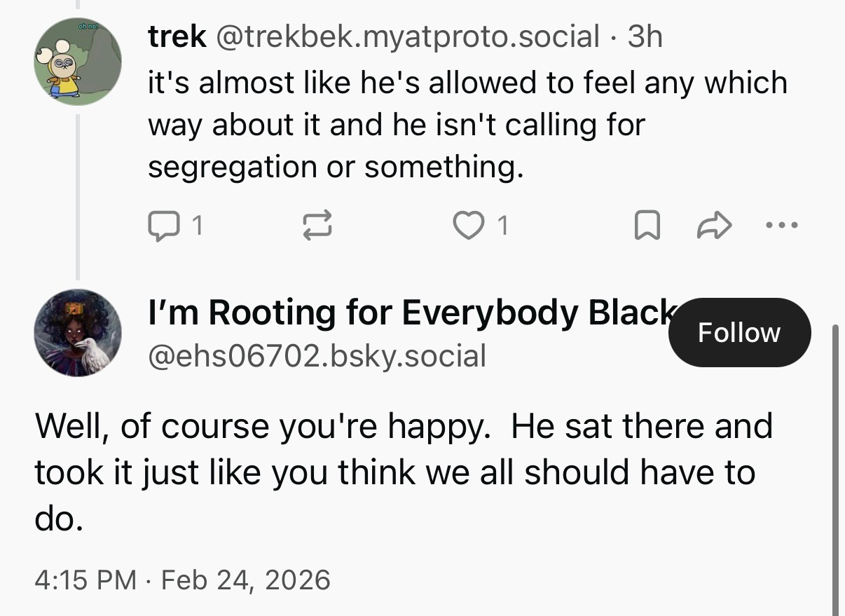The image size is (845, 616).
Task: Open trek's profile avatar
Action: tap(78, 62)
